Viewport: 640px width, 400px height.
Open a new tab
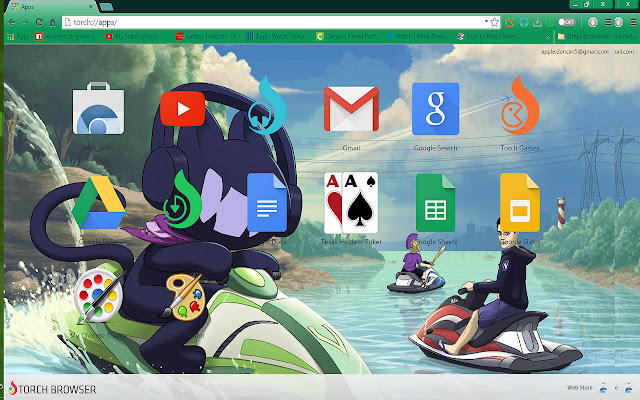106,7
